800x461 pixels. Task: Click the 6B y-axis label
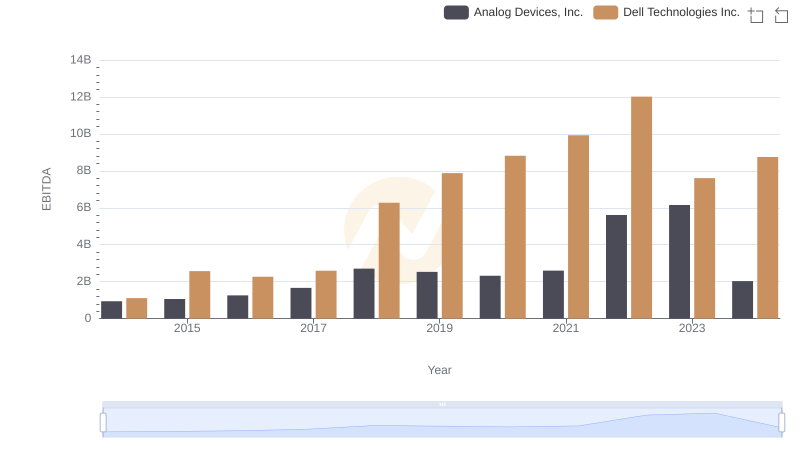coord(84,208)
